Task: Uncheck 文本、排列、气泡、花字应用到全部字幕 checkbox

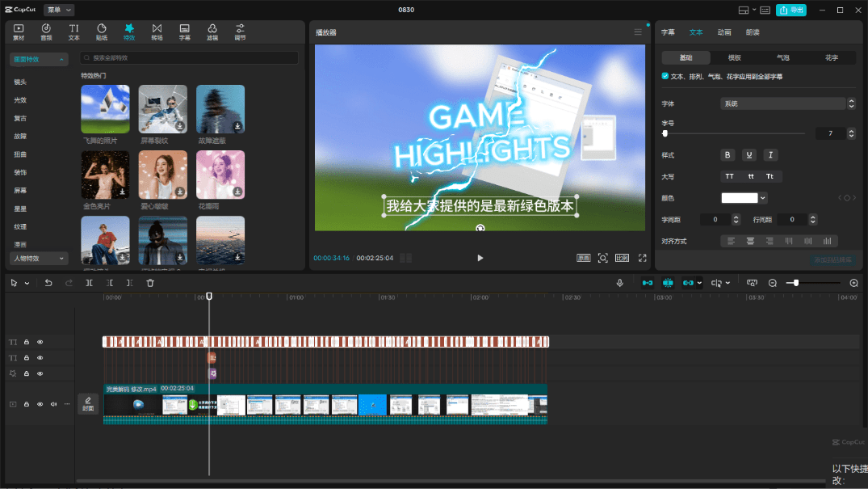Action: (665, 76)
